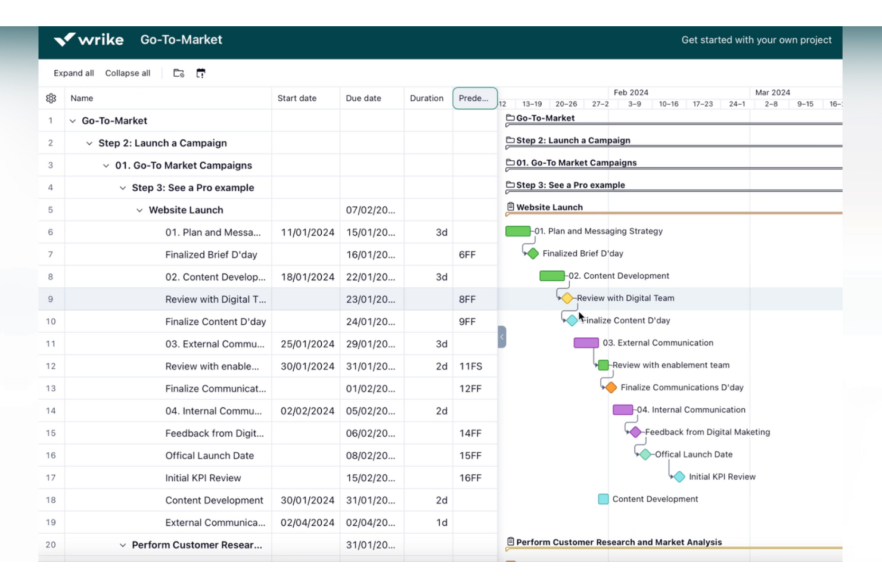The image size is (882, 588).
Task: Click 01. Go-To Market Campaigns folder icon in chart
Action: click(510, 162)
